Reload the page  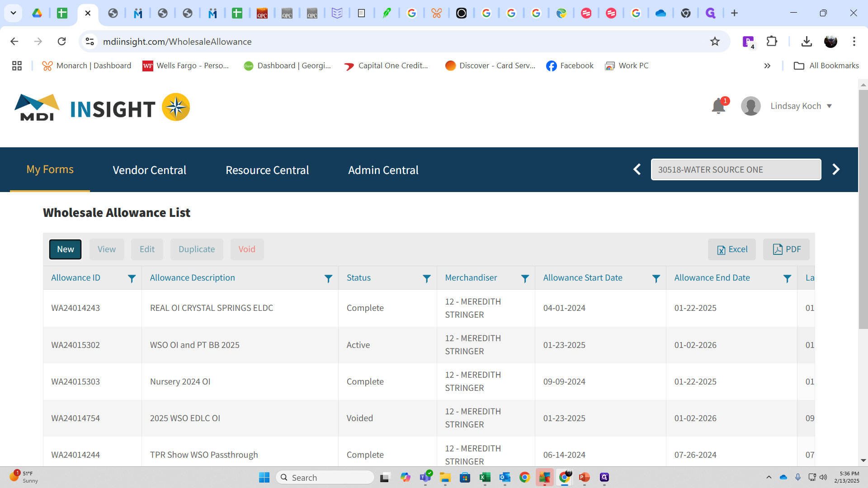62,42
